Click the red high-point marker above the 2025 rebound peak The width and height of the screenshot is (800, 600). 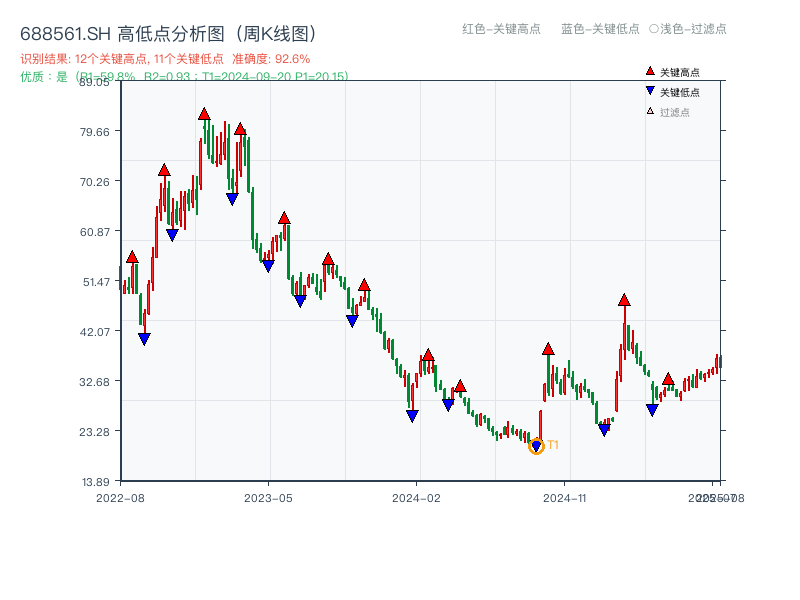pos(624,299)
